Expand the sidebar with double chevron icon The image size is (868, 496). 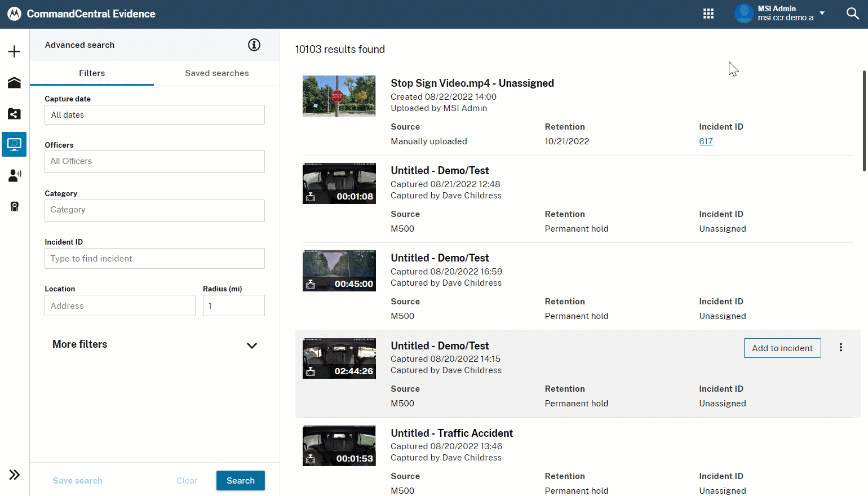[14, 475]
